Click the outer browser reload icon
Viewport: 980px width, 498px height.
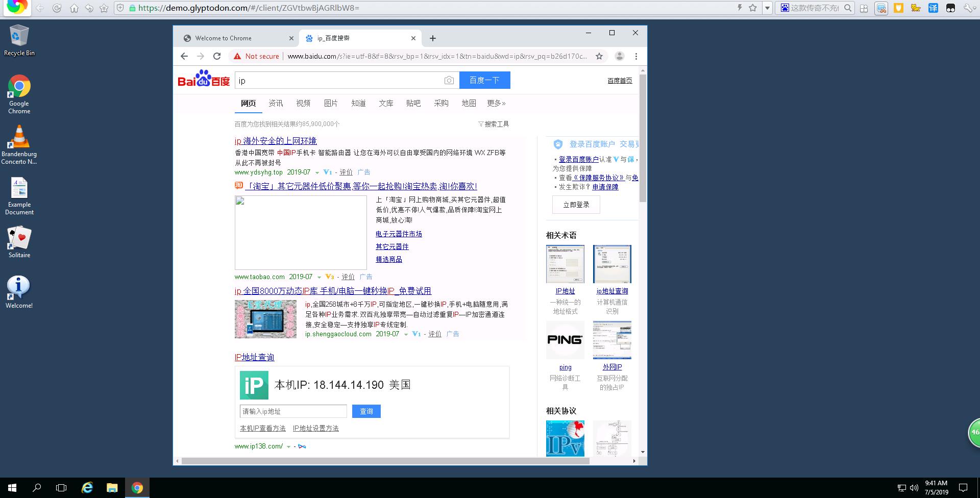(x=57, y=8)
